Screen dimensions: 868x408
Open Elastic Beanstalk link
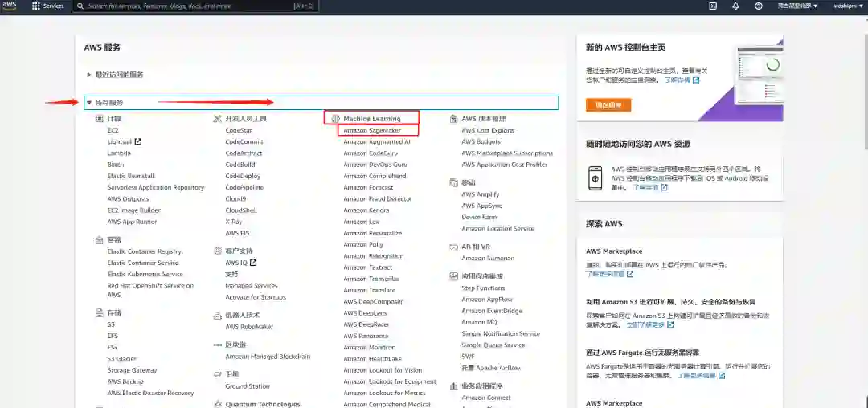tap(132, 176)
